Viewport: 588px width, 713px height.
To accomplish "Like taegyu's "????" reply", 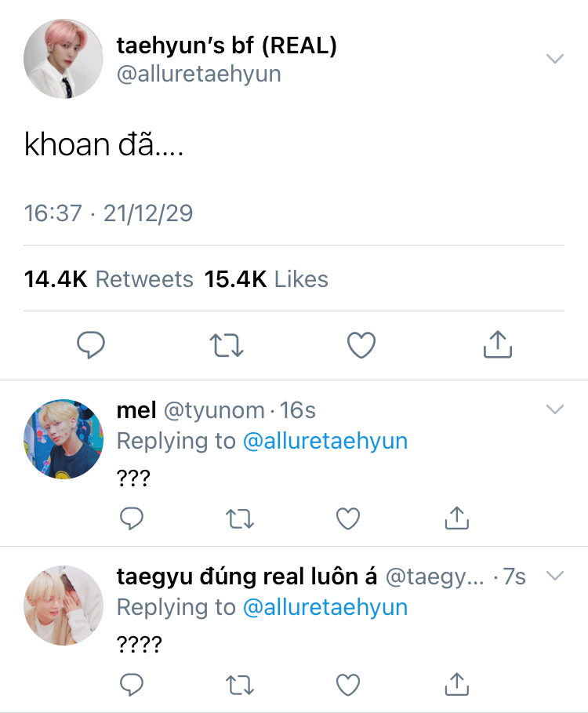I will (347, 685).
